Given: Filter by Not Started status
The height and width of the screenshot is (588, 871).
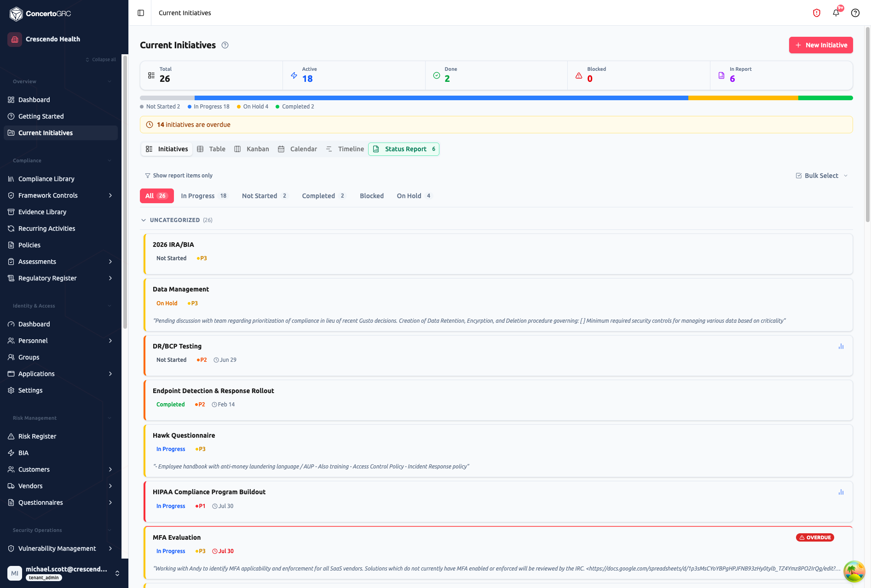Looking at the screenshot, I should 265,196.
